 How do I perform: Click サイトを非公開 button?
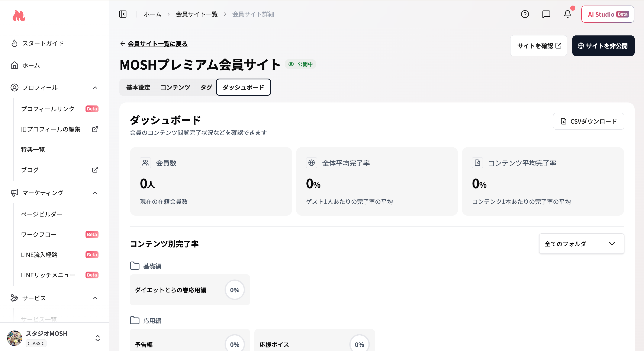coord(603,46)
